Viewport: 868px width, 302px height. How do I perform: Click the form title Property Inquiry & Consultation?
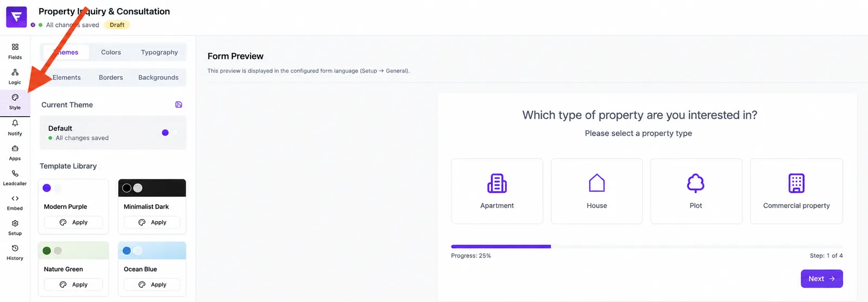pyautogui.click(x=104, y=11)
